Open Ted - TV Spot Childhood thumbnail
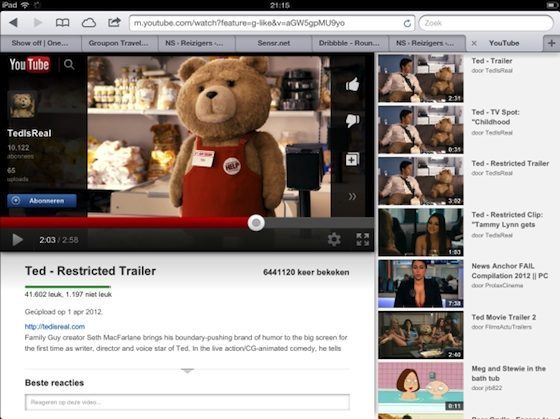 pyautogui.click(x=421, y=130)
